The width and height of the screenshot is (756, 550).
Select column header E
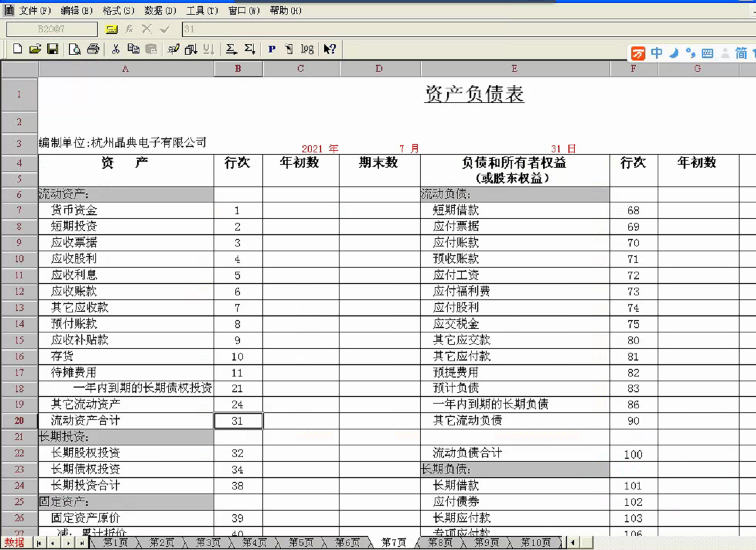(x=515, y=69)
